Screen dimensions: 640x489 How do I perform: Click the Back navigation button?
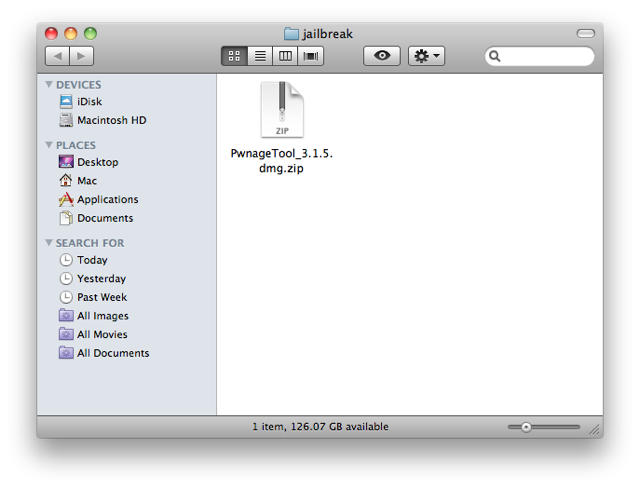58,57
